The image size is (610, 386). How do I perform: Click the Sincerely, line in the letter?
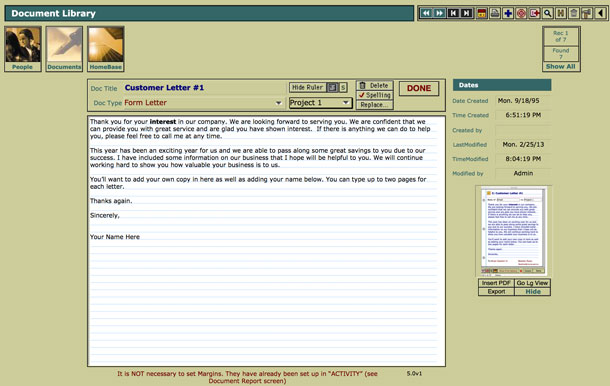pyautogui.click(x=105, y=216)
